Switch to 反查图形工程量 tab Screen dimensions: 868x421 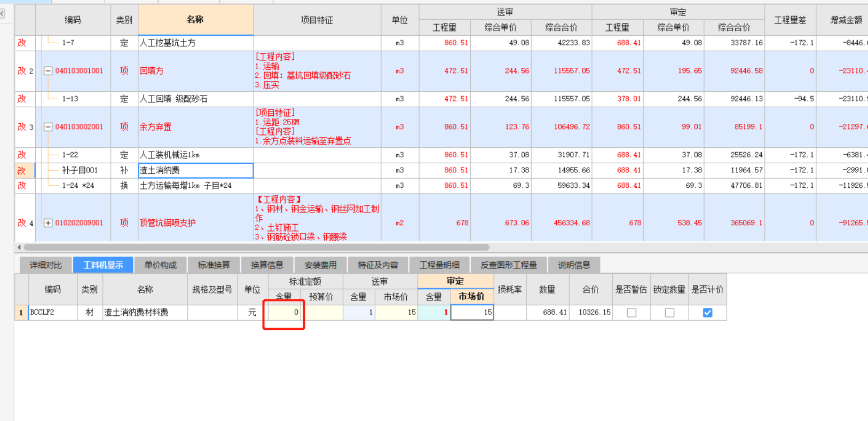(x=509, y=265)
